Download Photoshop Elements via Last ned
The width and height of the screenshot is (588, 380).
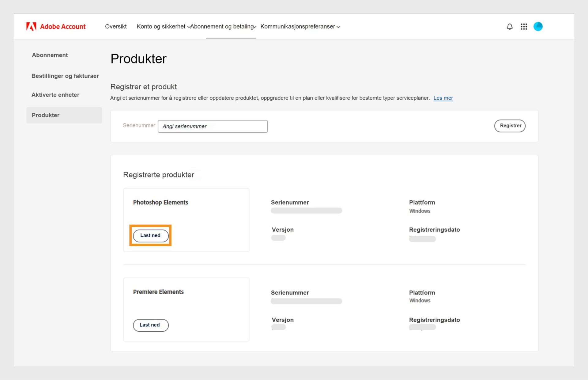pyautogui.click(x=150, y=236)
